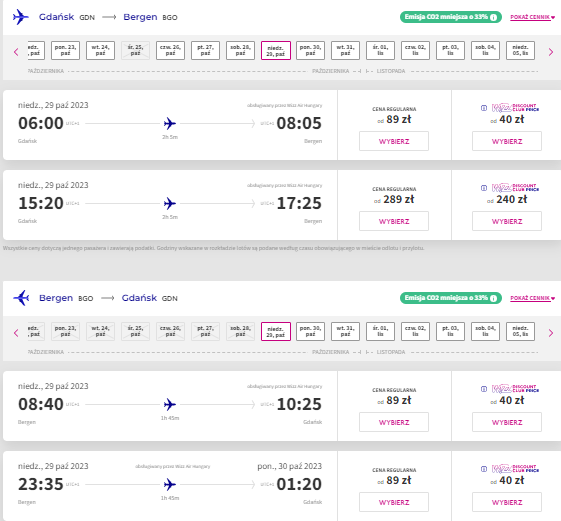Click Discount Club info icon on 23:35 flight
561x521 pixels.
pyautogui.click(x=484, y=469)
